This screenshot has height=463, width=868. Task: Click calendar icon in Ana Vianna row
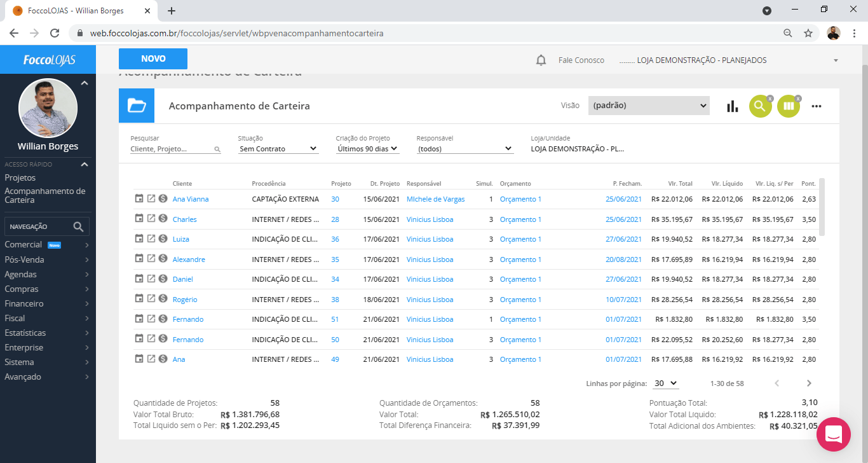click(x=139, y=198)
